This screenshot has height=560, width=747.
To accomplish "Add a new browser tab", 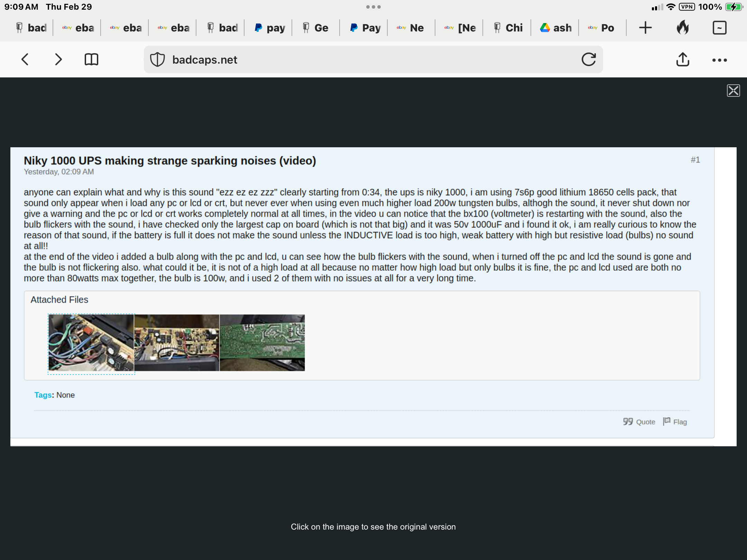I will (x=645, y=28).
